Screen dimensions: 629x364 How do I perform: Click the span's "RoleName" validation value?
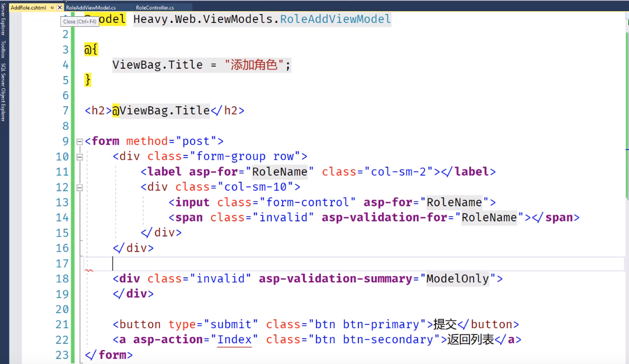(x=489, y=218)
